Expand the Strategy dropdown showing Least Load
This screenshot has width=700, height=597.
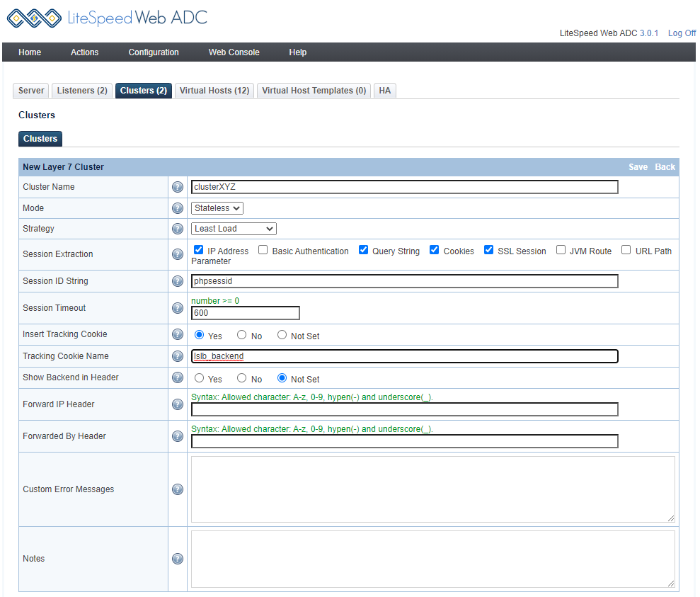[x=234, y=229]
